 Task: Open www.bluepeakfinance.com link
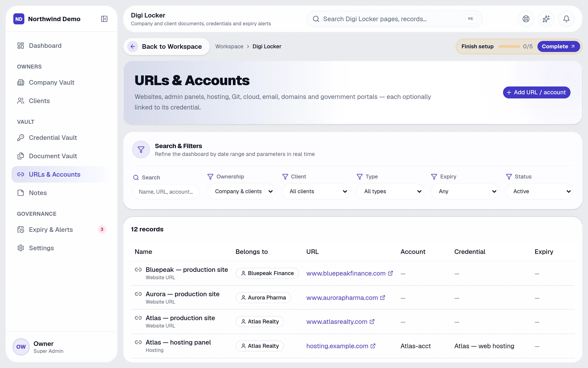tap(346, 273)
